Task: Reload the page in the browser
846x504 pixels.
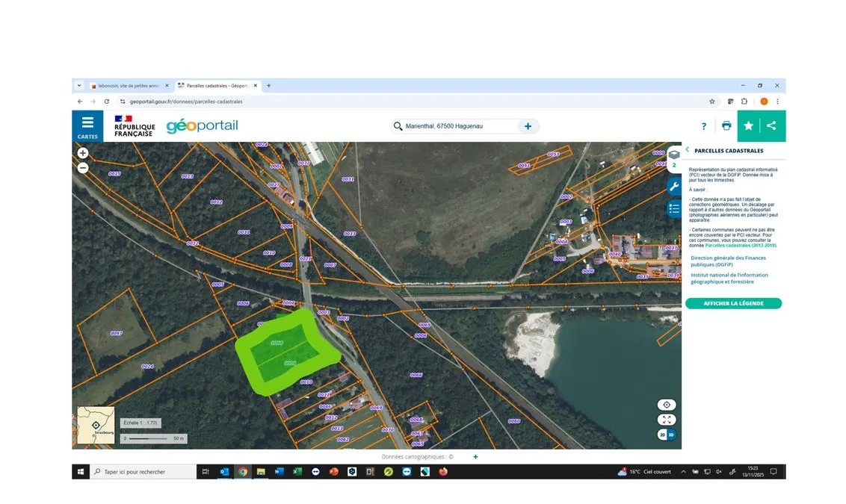Action: tap(107, 102)
